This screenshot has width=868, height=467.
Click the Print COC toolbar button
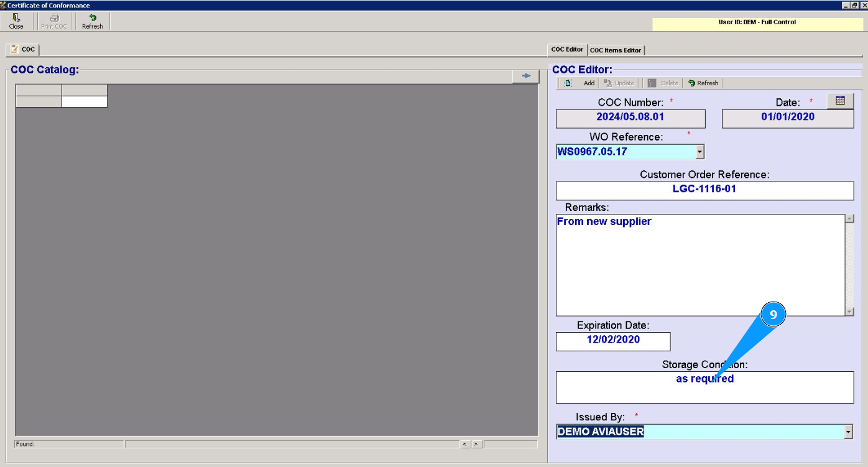point(54,21)
